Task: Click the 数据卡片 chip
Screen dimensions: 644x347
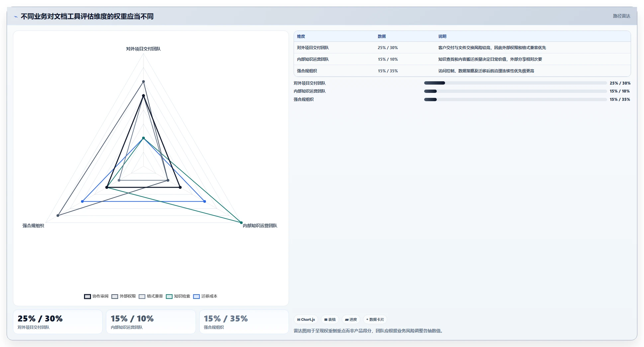Action: pyautogui.click(x=375, y=319)
